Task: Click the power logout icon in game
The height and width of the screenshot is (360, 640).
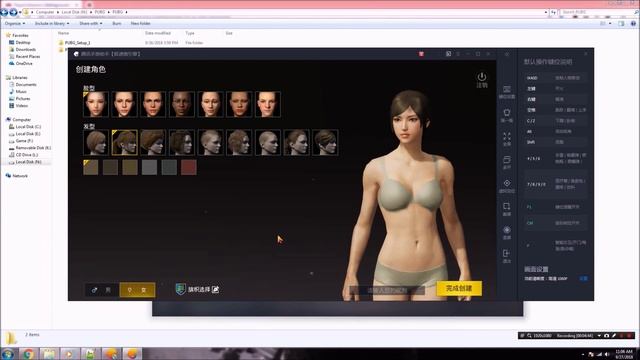Action: [482, 77]
